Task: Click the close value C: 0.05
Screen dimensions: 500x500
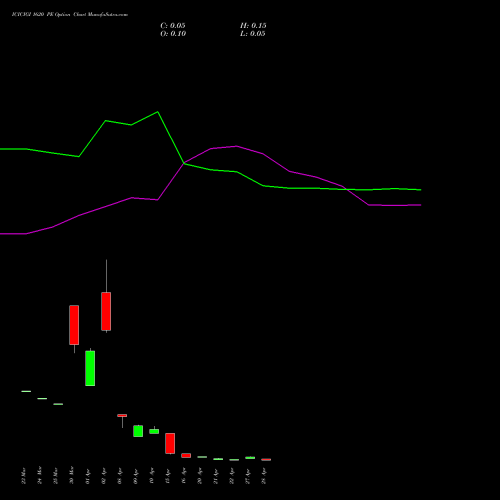Action: pos(173,26)
